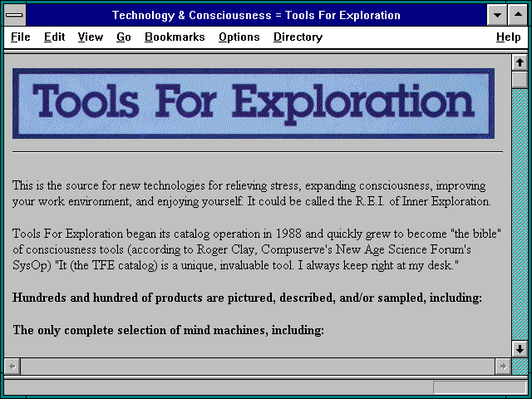Click the Tools For Exploration banner image
The width and height of the screenshot is (532, 399).
254,103
